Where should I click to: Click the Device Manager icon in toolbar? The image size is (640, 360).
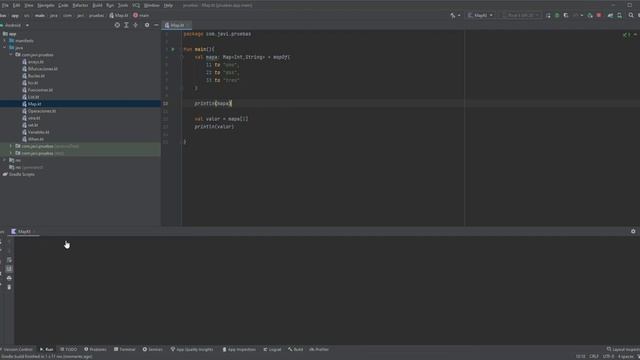tap(620, 16)
